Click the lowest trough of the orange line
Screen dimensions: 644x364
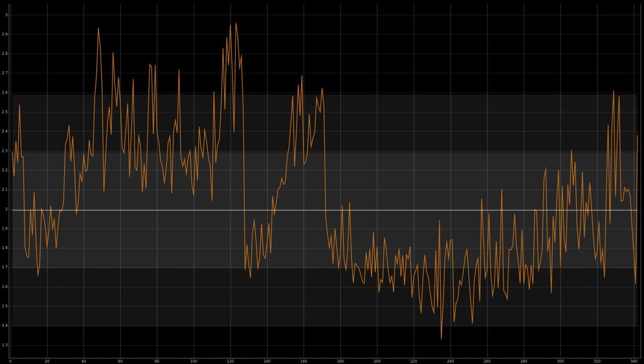[x=441, y=339]
